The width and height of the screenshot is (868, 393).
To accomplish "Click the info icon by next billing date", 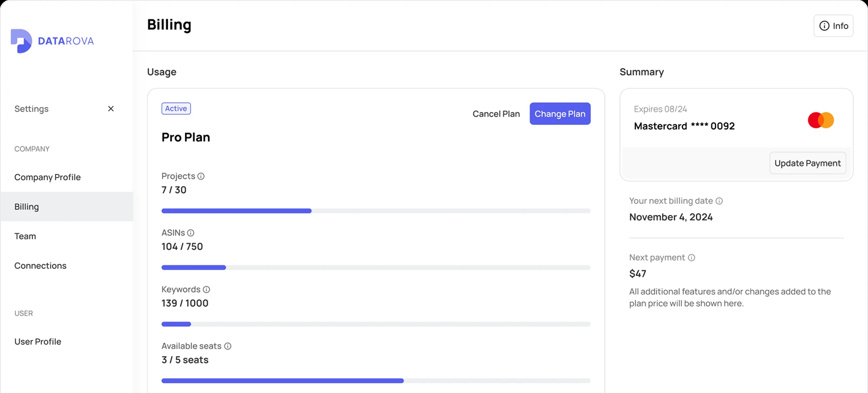I will [x=720, y=201].
